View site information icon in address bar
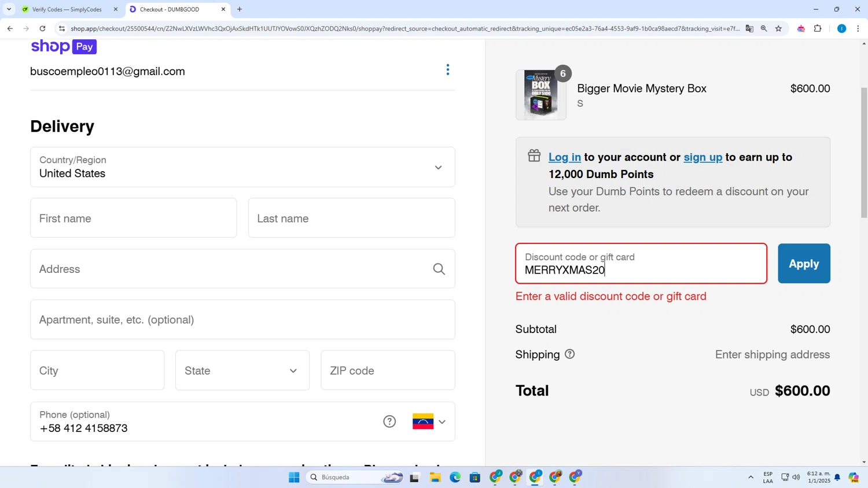The width and height of the screenshot is (868, 488). (x=62, y=28)
